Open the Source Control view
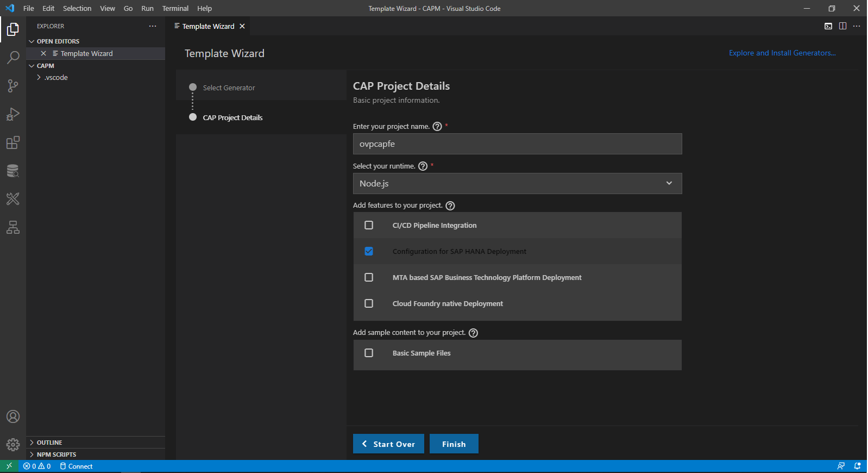Viewport: 868px width, 473px height. pos(13,86)
